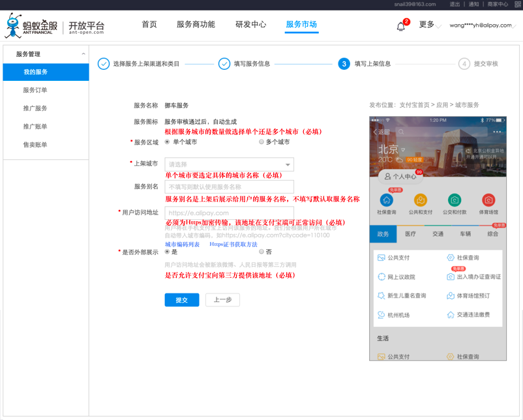The height and width of the screenshot is (420, 523).
Task: Click the 出入境办证查询 list icon
Action: tap(451, 277)
